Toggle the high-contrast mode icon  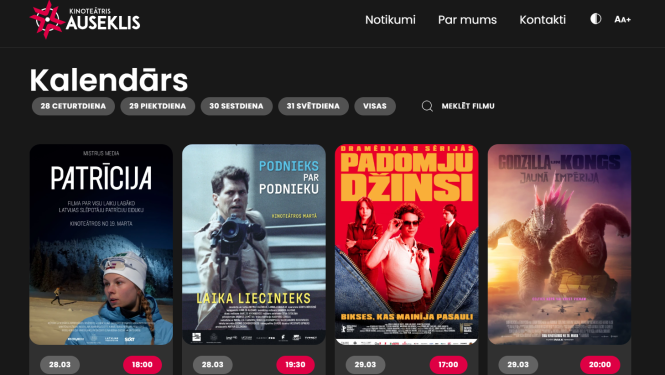pyautogui.click(x=595, y=19)
